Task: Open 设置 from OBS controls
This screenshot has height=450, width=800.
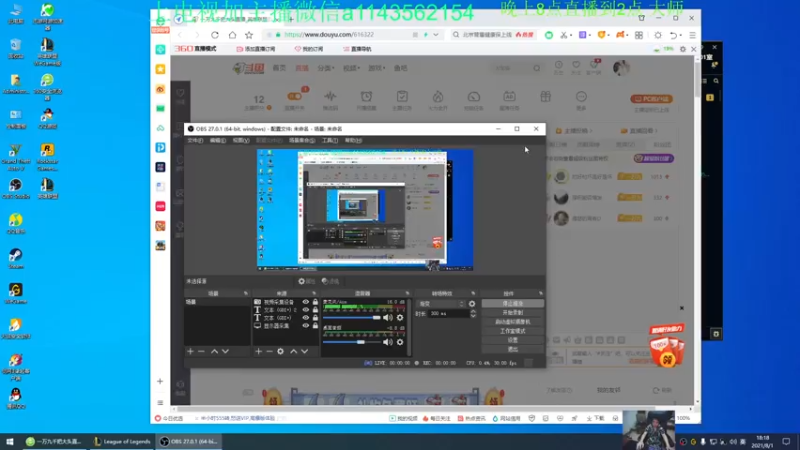Action: 512,340
